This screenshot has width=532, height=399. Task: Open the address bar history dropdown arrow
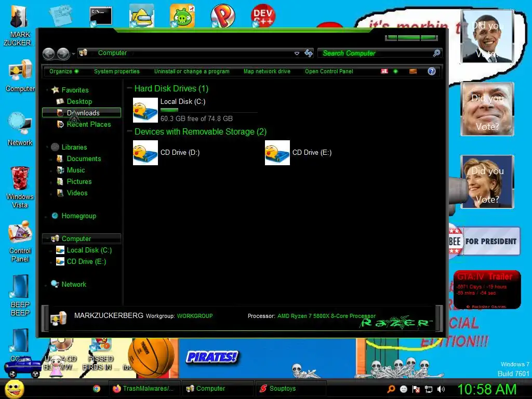click(x=297, y=54)
